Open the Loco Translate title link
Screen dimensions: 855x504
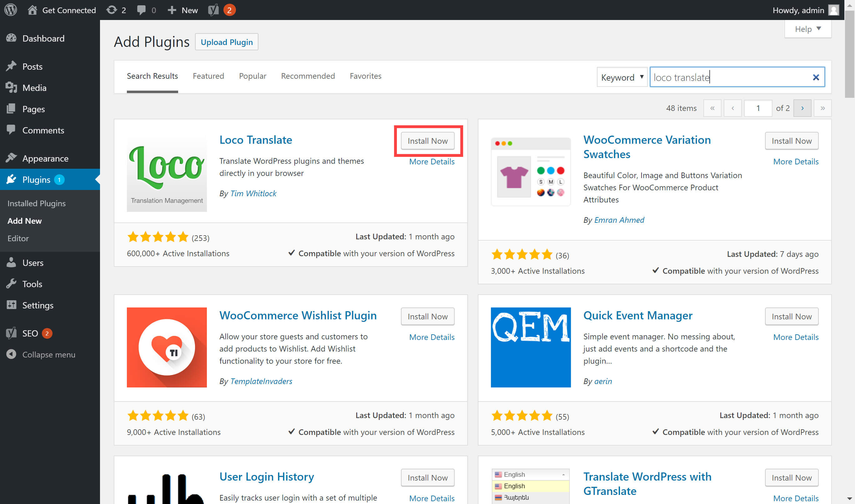pos(255,140)
